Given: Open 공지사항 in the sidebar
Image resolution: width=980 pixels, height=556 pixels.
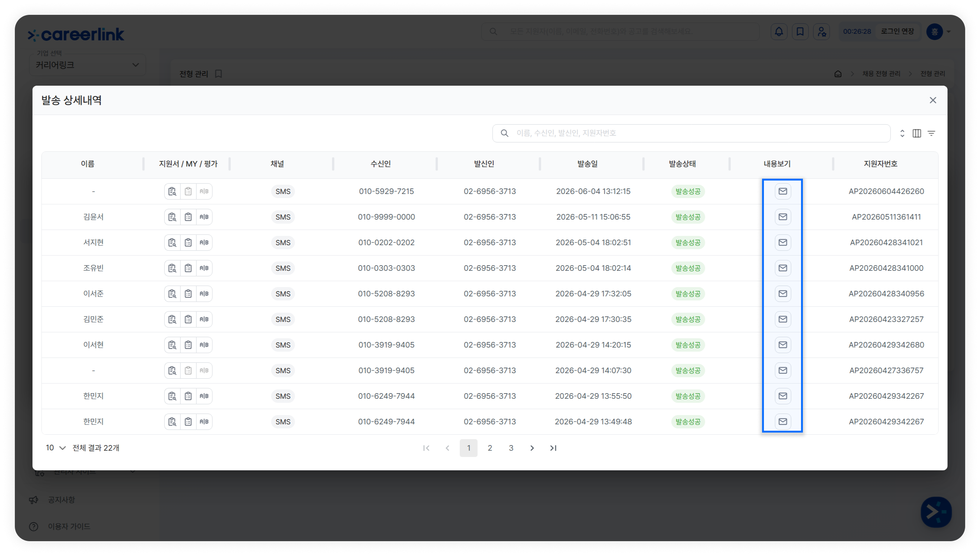Looking at the screenshot, I should 61,500.
